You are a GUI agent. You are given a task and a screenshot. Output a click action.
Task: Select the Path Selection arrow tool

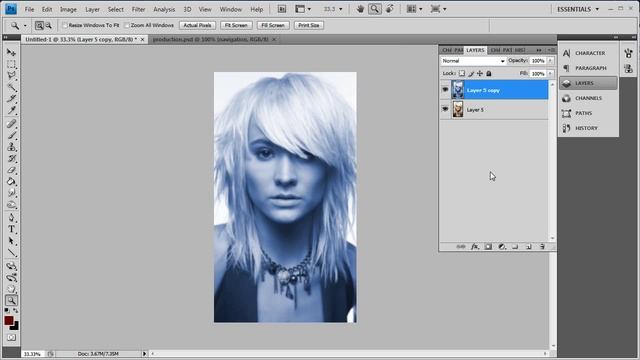(11, 241)
